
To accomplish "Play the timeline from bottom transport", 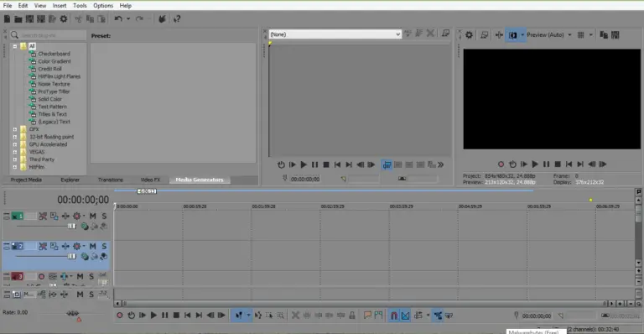I will [x=153, y=316].
